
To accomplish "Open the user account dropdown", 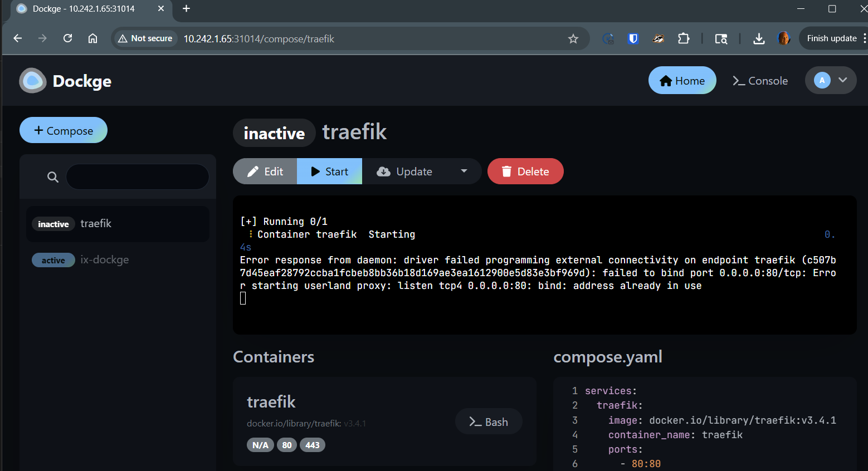I will click(x=831, y=81).
